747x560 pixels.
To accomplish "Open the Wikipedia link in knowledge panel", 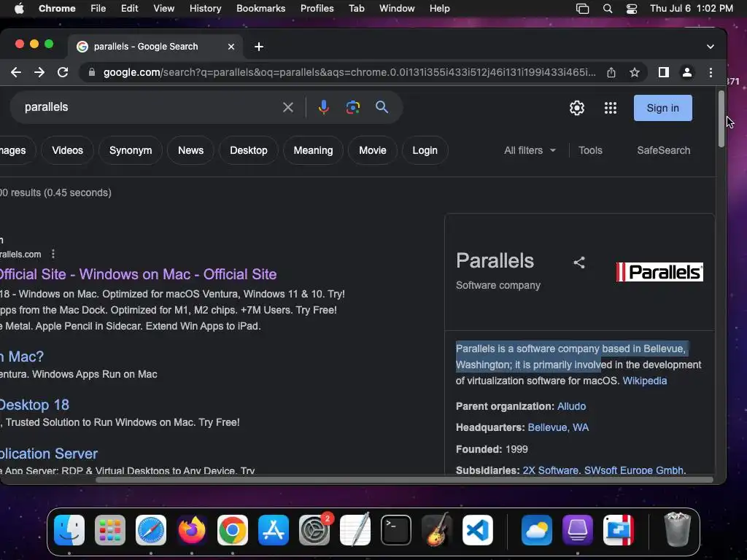I will point(645,381).
